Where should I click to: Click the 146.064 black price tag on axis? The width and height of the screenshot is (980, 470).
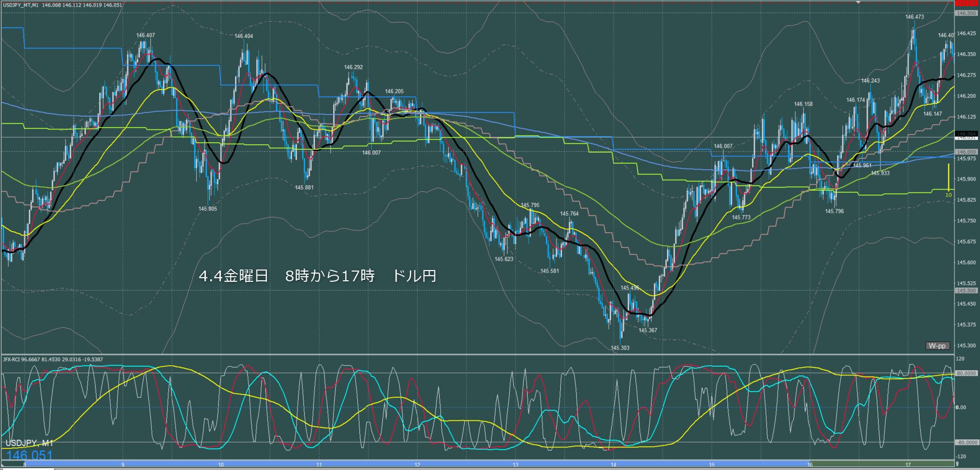(x=966, y=134)
